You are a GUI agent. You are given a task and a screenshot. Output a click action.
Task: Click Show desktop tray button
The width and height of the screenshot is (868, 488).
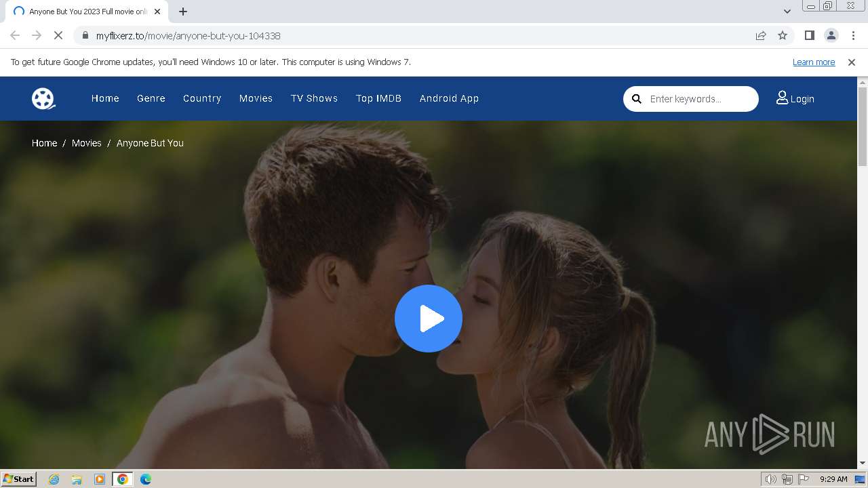click(x=861, y=479)
